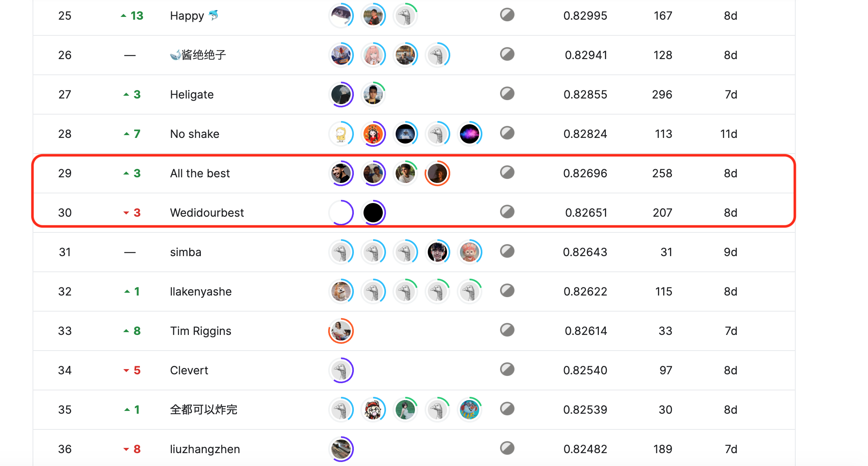Screen dimensions: 868x466
Task: Open Tim Riggins' profile avatar
Action: 341,331
